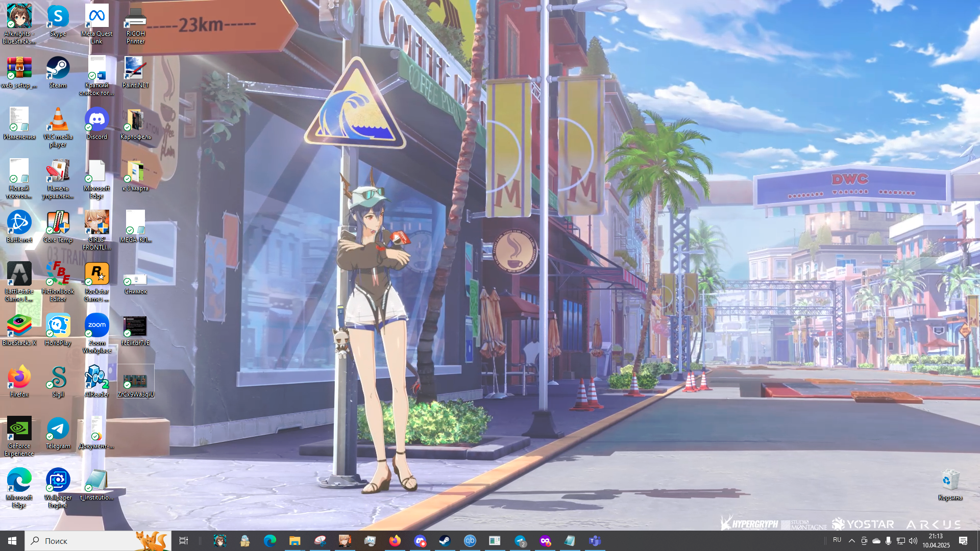Open the 'Панель управления' shortcut
The image size is (980, 551).
(58, 179)
